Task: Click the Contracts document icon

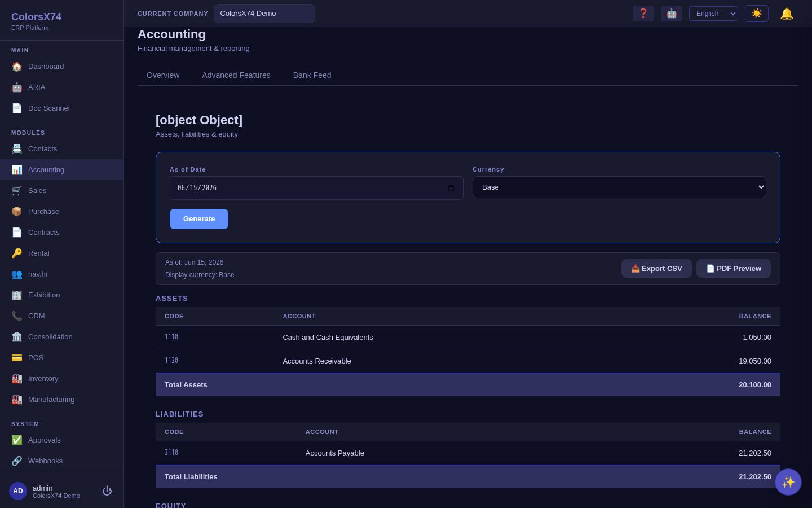Action: click(17, 233)
